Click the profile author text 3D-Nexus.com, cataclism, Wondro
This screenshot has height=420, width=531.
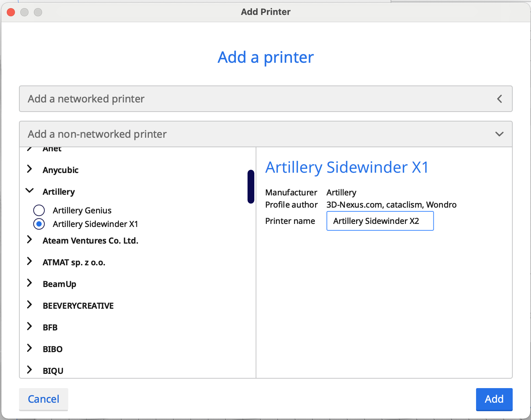pyautogui.click(x=391, y=205)
